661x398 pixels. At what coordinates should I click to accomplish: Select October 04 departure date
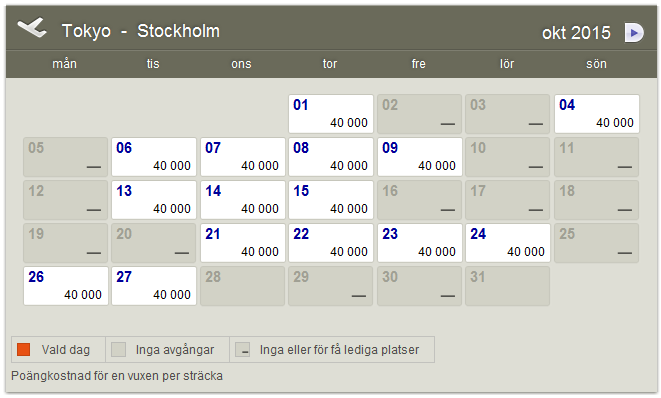point(597,114)
